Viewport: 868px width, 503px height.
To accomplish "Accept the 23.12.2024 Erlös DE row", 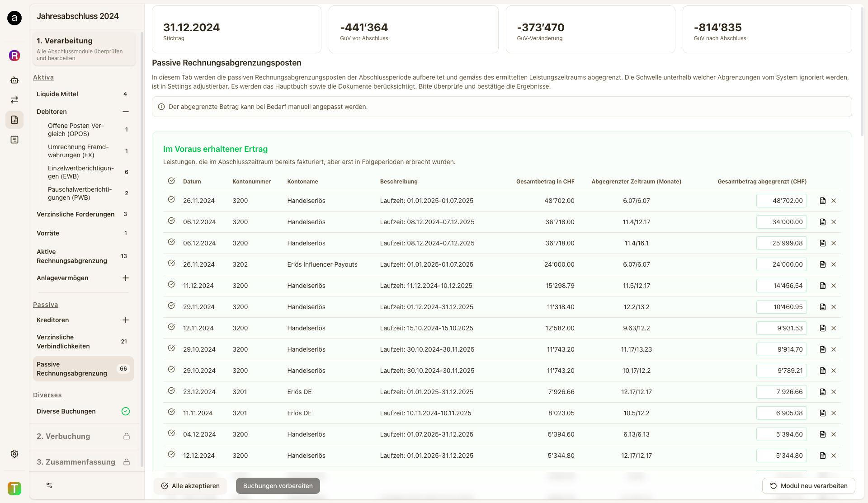I will [x=171, y=390].
